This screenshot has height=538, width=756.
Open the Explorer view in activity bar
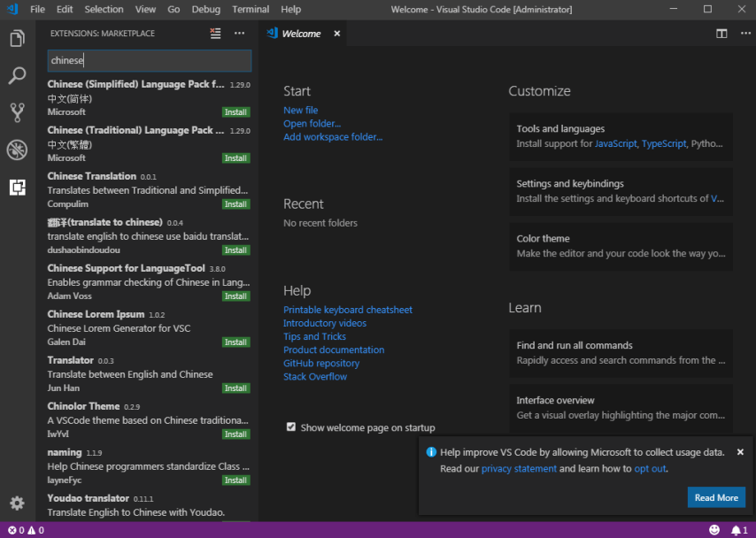click(18, 38)
